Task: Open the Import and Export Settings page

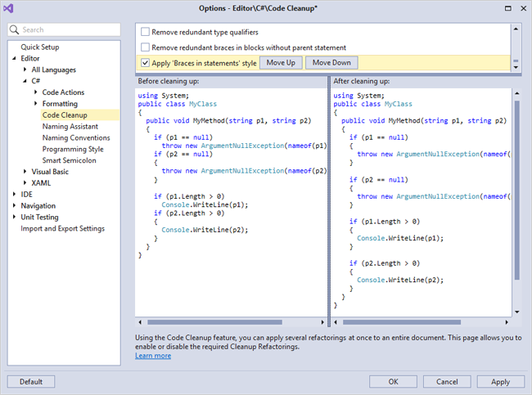Action: [62, 229]
